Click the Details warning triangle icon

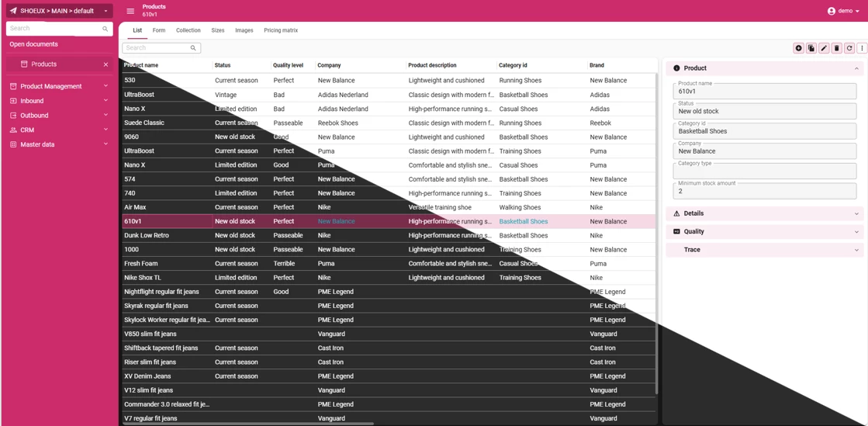click(676, 213)
